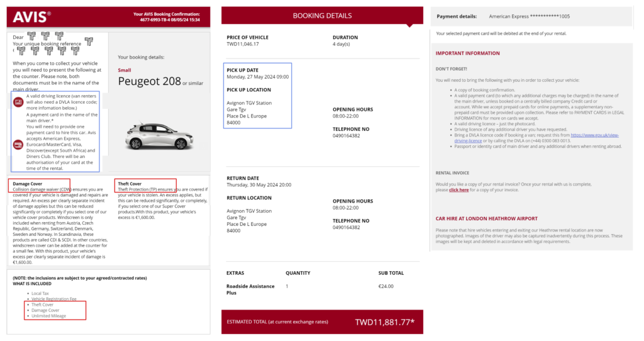Click the 'Vehicle Registration Fee' list item
Screen dimensions: 644x341
pos(54,299)
